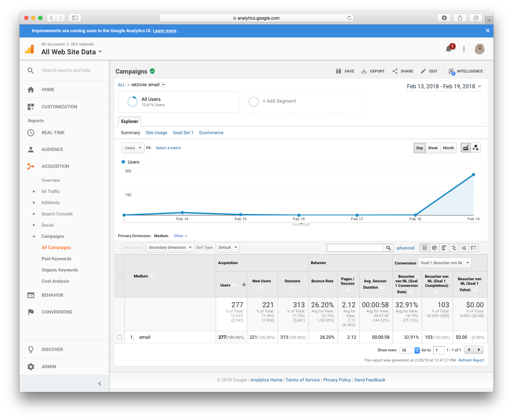Image resolution: width=513 pixels, height=420 pixels.
Task: Click the search magnifier icon in sidebar
Action: (31, 70)
